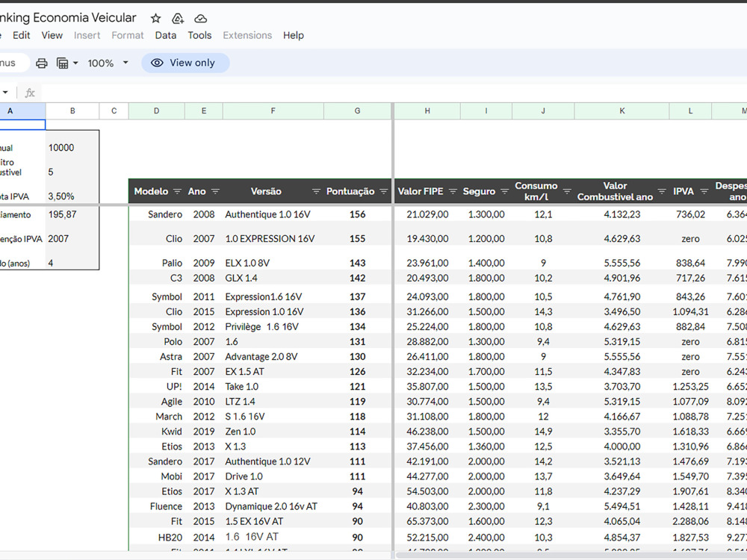Viewport: 747px width, 560px height.
Task: Expand the 100% zoom dropdown
Action: tap(125, 63)
